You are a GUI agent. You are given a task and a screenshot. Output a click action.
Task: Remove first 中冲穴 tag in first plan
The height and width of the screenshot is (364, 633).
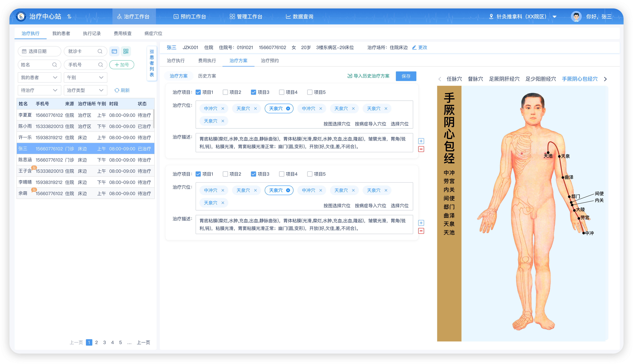[223, 109]
